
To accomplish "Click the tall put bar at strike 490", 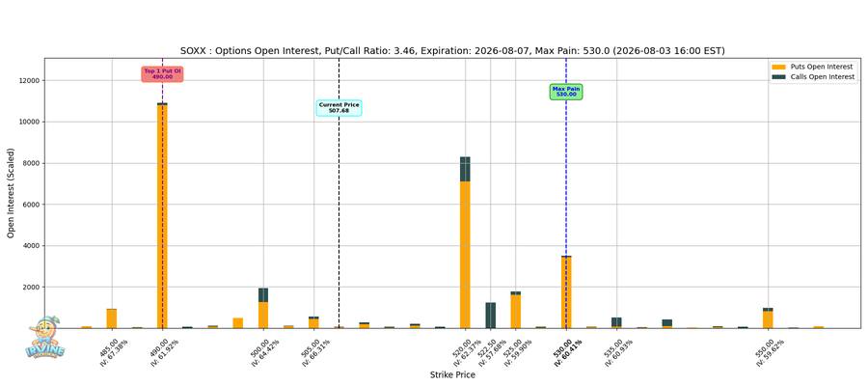I will point(162,216).
